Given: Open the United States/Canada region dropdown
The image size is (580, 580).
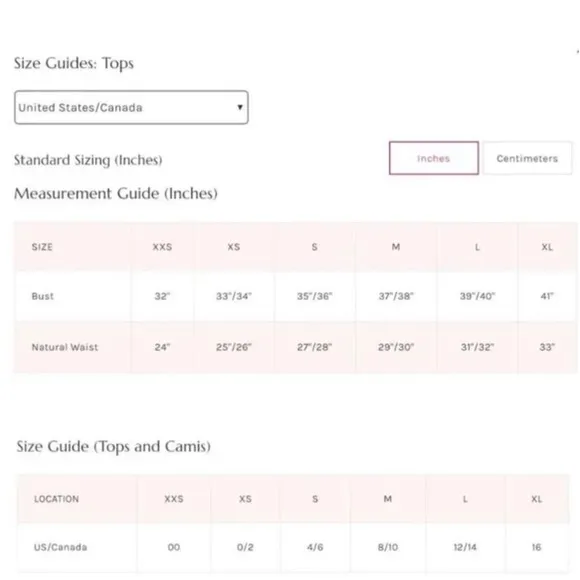Looking at the screenshot, I should pos(131,107).
